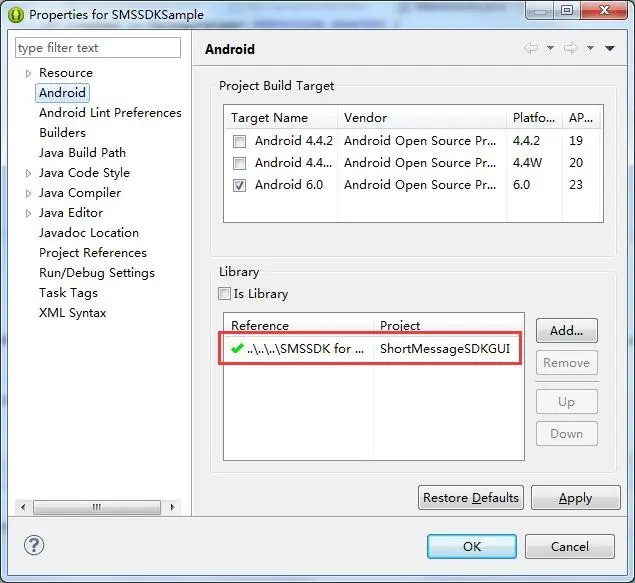Select Java Editor label
The height and width of the screenshot is (583, 635).
click(71, 213)
